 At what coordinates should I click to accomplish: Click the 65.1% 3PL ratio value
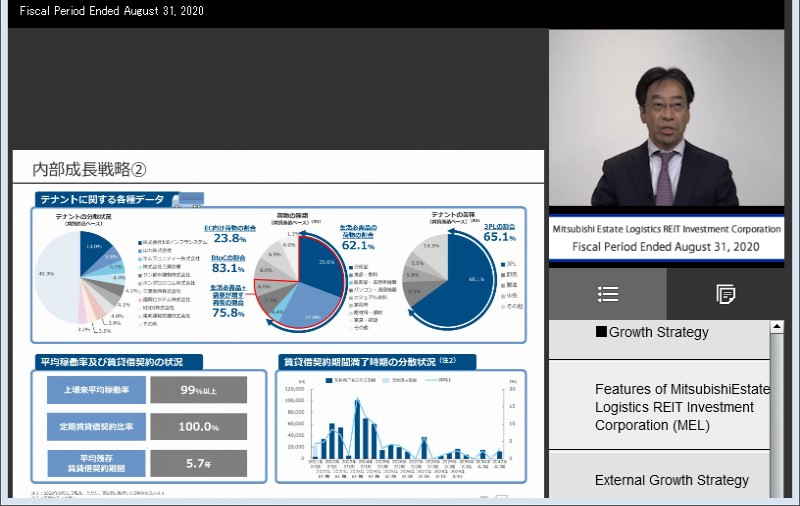(x=499, y=237)
